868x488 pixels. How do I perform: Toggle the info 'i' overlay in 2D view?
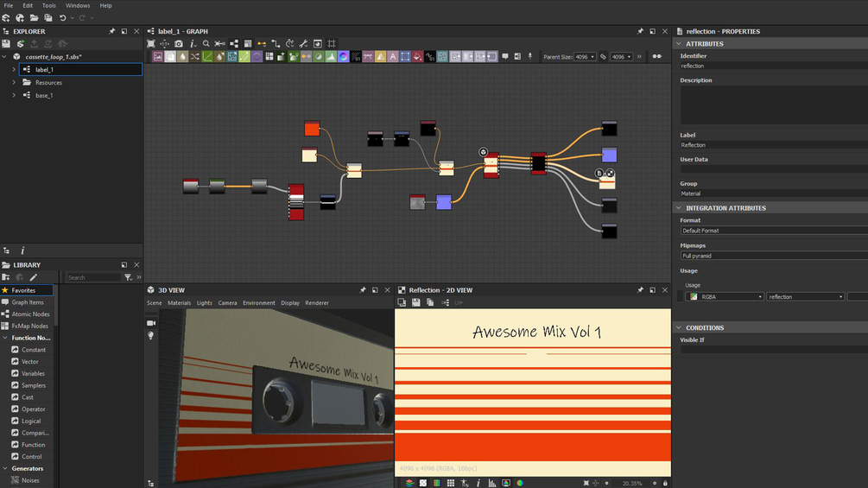point(478,483)
